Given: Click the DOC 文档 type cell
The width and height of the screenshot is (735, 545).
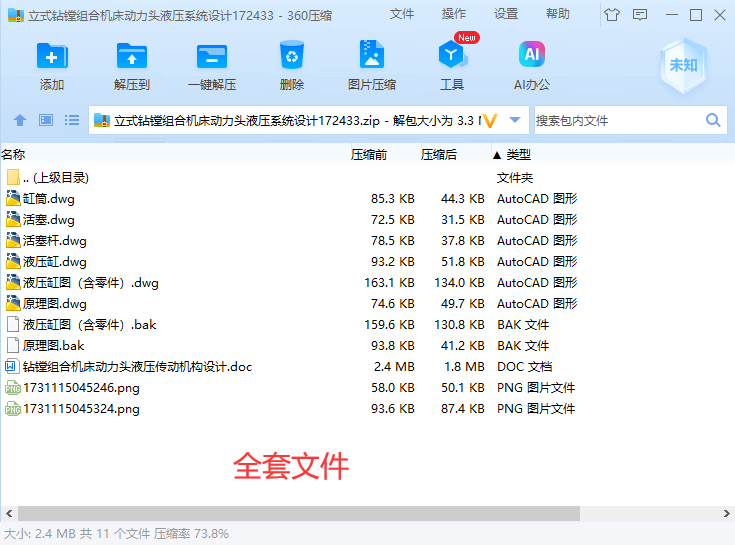Looking at the screenshot, I should [x=525, y=366].
